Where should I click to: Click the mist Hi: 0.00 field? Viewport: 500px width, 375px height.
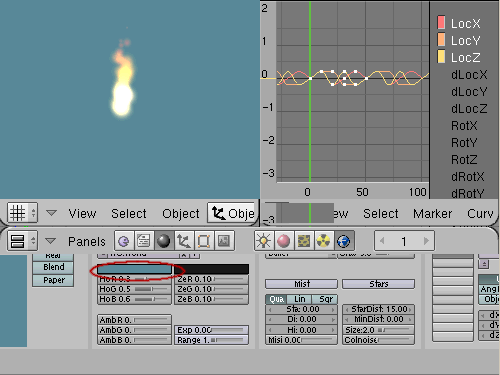point(301,330)
